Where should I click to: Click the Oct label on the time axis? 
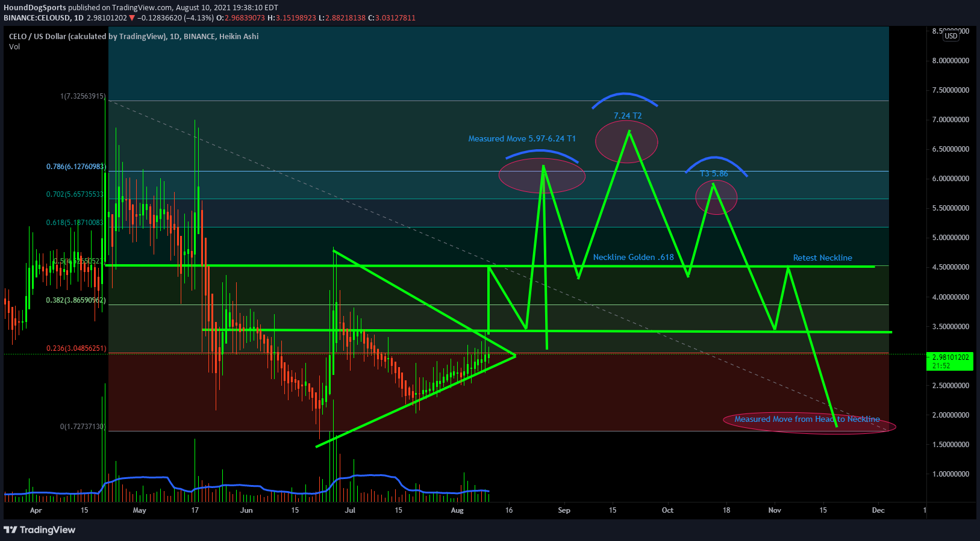tap(667, 510)
